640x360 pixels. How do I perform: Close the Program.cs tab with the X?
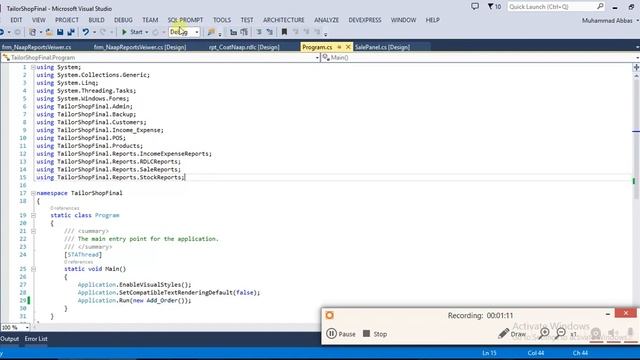pyautogui.click(x=348, y=47)
